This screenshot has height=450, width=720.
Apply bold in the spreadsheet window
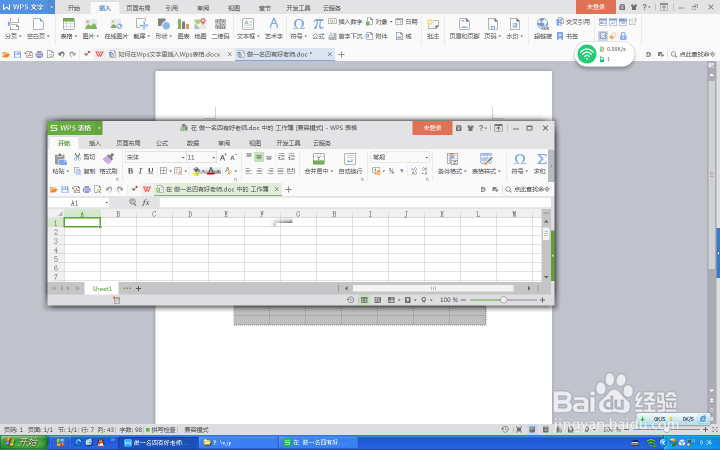coord(130,171)
